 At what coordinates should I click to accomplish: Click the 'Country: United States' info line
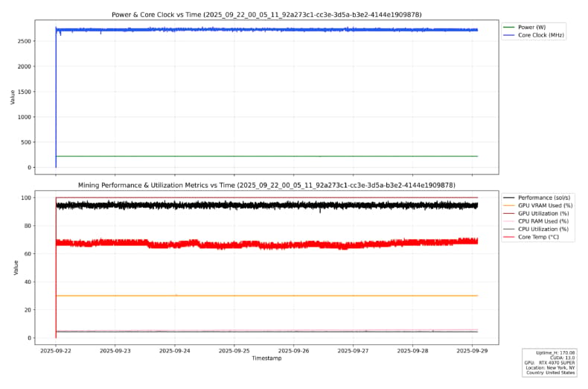(x=551, y=373)
